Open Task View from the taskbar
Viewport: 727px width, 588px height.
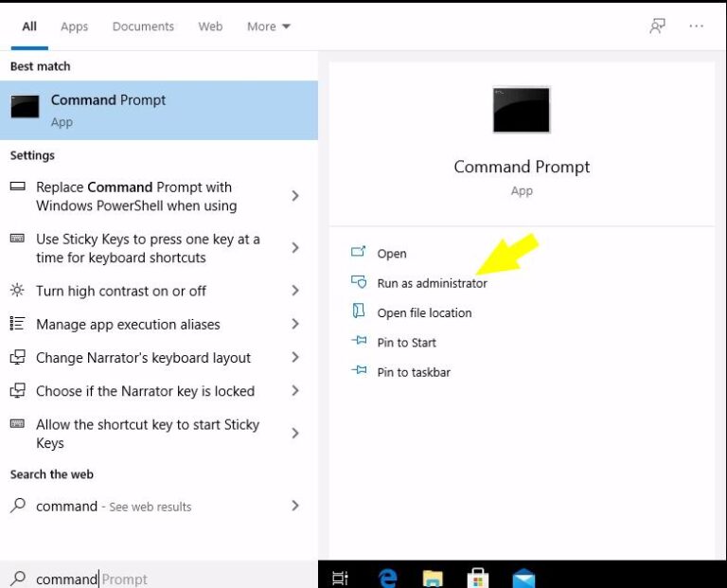340,579
